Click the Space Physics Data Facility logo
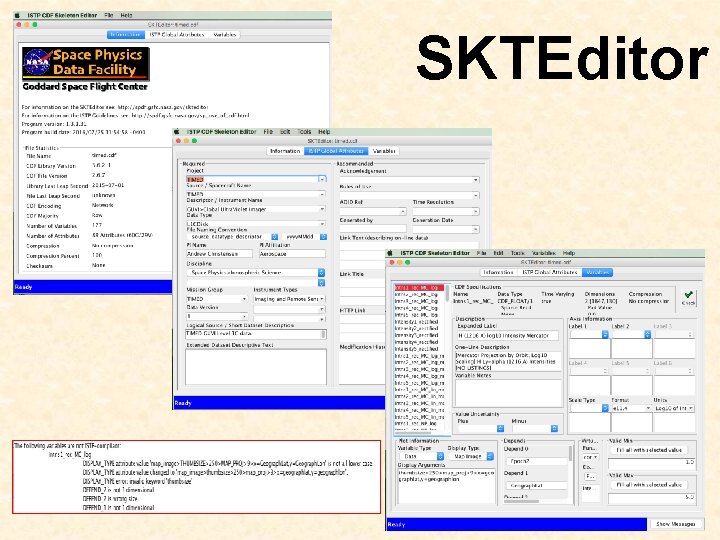The height and width of the screenshot is (540, 720). 86,63
